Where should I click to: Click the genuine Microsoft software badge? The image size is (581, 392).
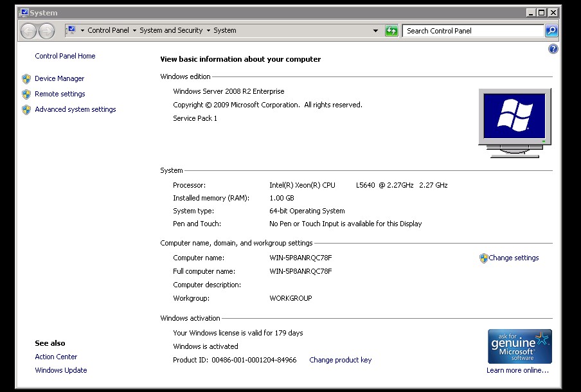pyautogui.click(x=519, y=346)
